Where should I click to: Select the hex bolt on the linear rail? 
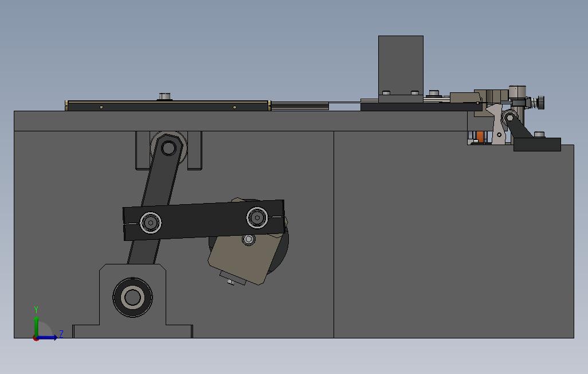tap(163, 96)
